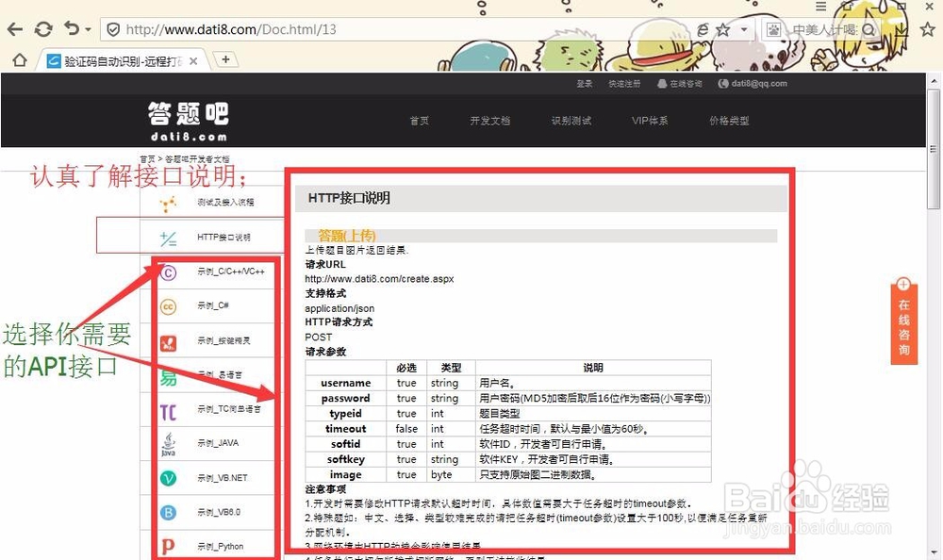The image size is (943, 560).
Task: Open a new tab with plus button
Action: (226, 59)
